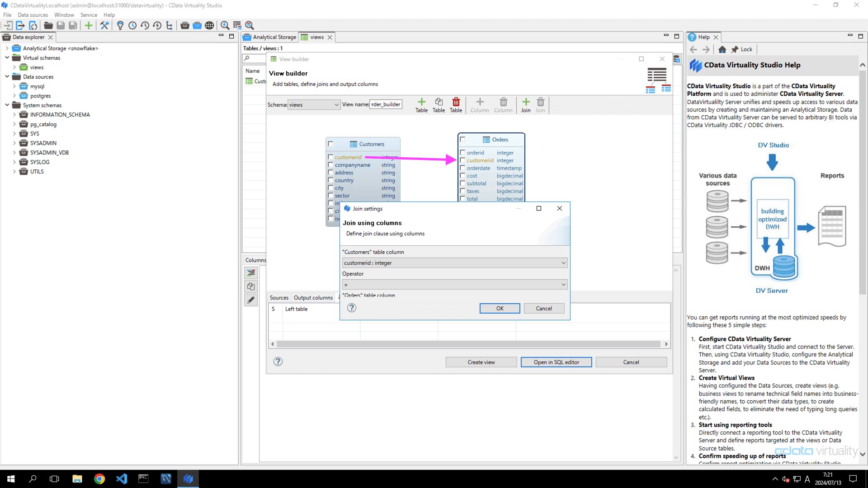Click the add Join icon
The height and width of the screenshot is (488, 868).
pos(525,105)
